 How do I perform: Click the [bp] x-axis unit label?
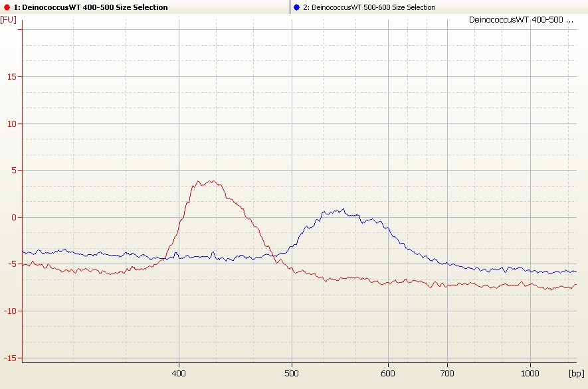[577, 373]
